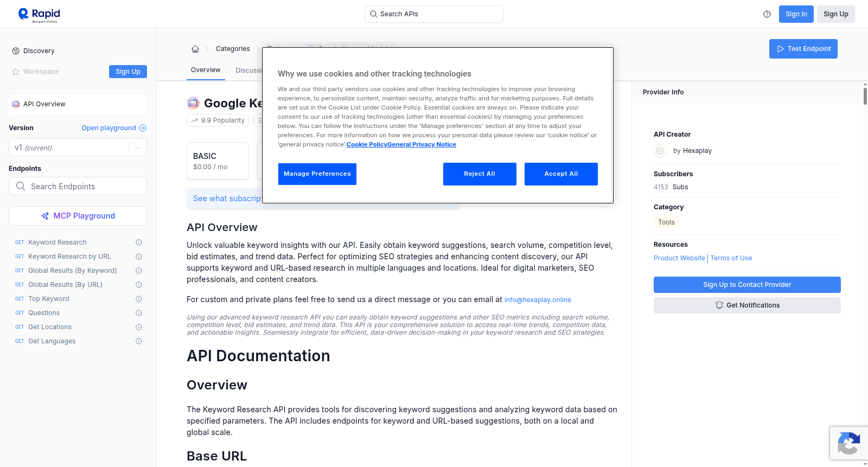Image resolution: width=868 pixels, height=467 pixels.
Task: Open the help question-mark icon
Action: [767, 14]
